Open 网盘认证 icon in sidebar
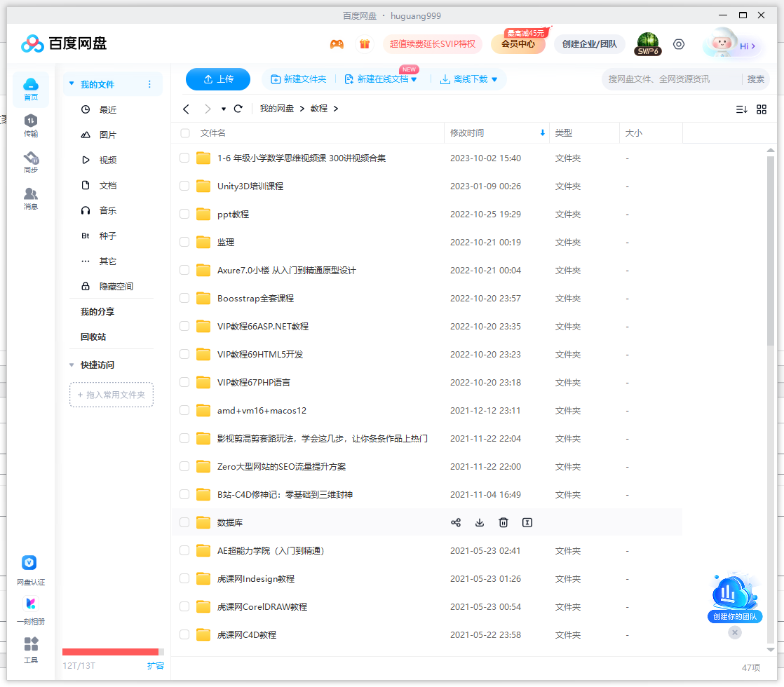784x687 pixels. [x=30, y=570]
